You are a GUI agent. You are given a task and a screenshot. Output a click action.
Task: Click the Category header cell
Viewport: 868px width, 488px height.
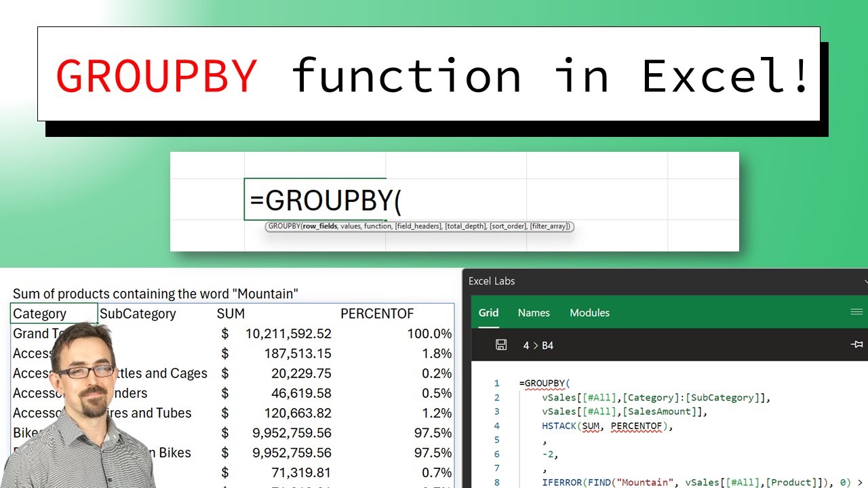[54, 314]
